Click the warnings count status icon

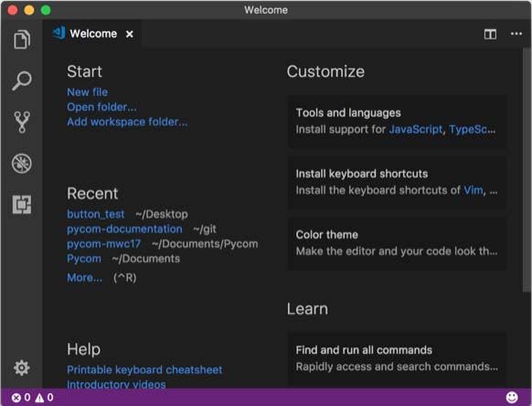(44, 397)
